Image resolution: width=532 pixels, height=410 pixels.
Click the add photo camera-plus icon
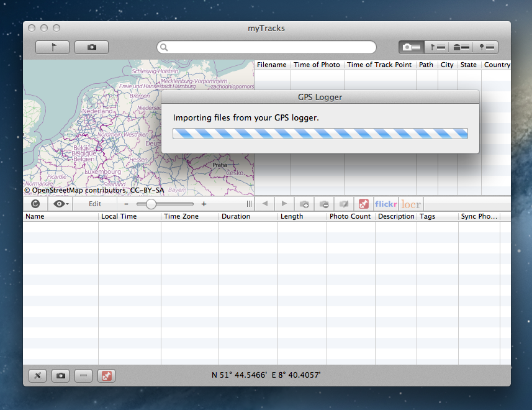tap(304, 204)
